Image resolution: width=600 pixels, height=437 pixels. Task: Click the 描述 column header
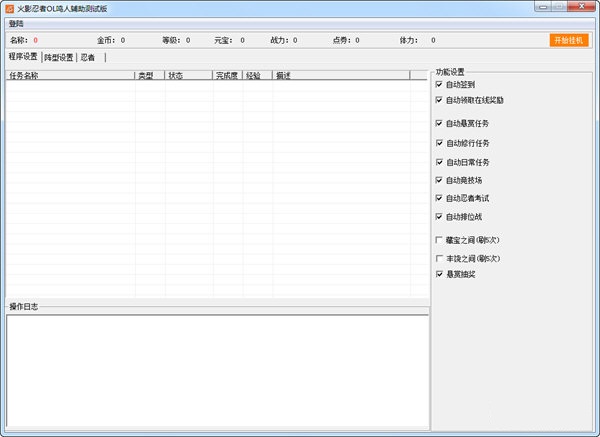coord(341,75)
